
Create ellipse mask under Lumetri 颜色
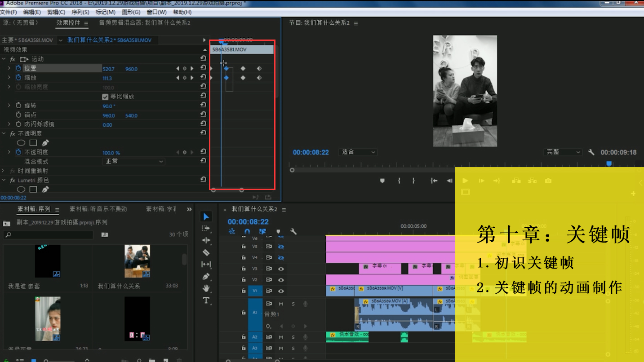tap(21, 190)
